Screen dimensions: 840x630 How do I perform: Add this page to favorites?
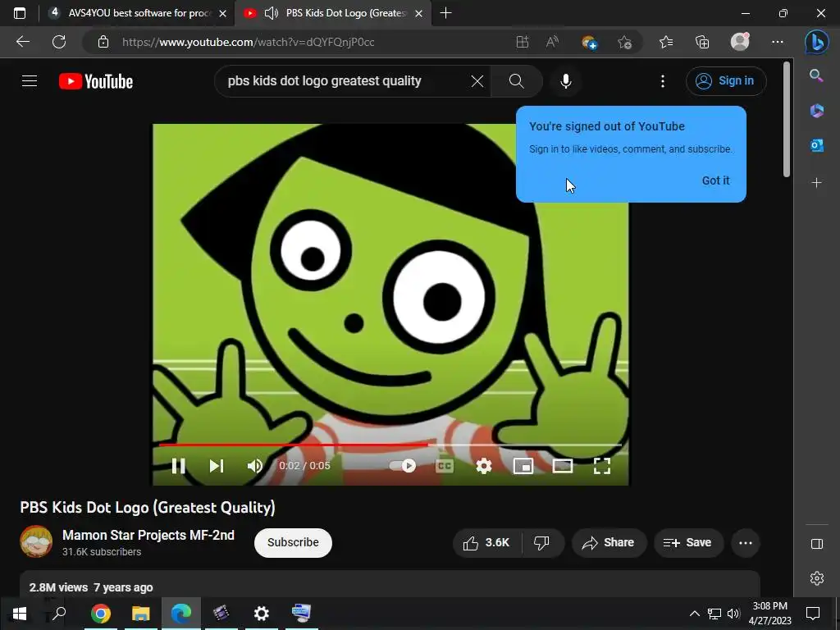tap(624, 42)
